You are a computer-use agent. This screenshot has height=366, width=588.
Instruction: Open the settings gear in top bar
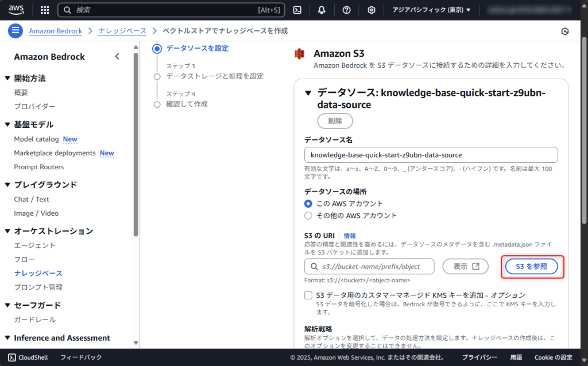[x=372, y=10]
